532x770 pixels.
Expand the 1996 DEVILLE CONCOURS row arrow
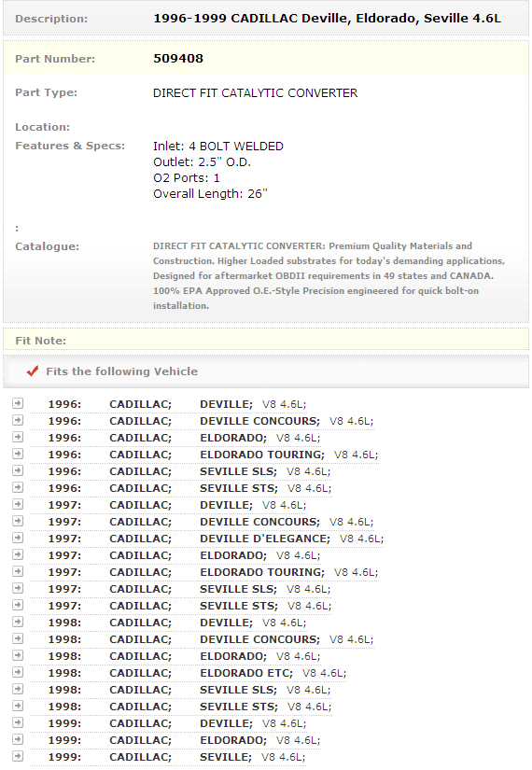coord(18,420)
